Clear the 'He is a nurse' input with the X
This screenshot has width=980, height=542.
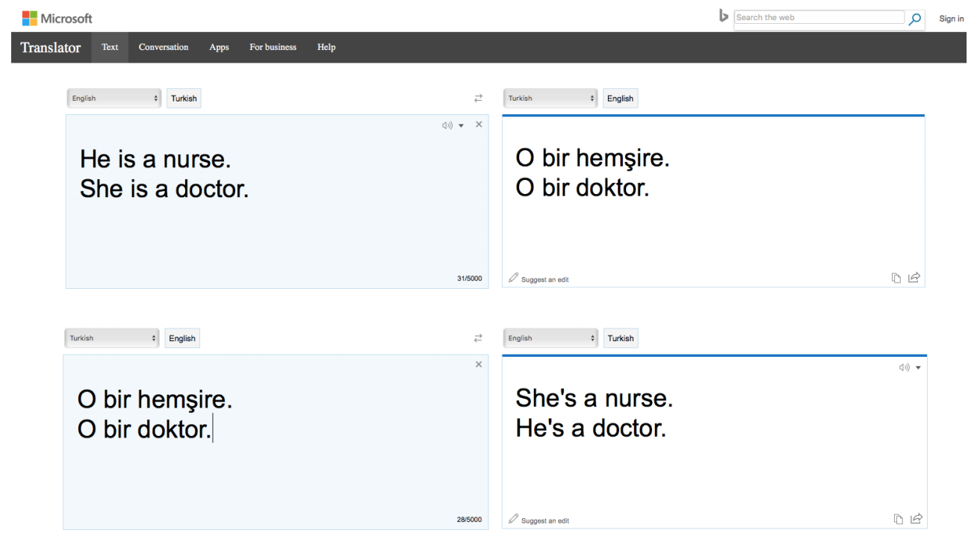coord(479,124)
